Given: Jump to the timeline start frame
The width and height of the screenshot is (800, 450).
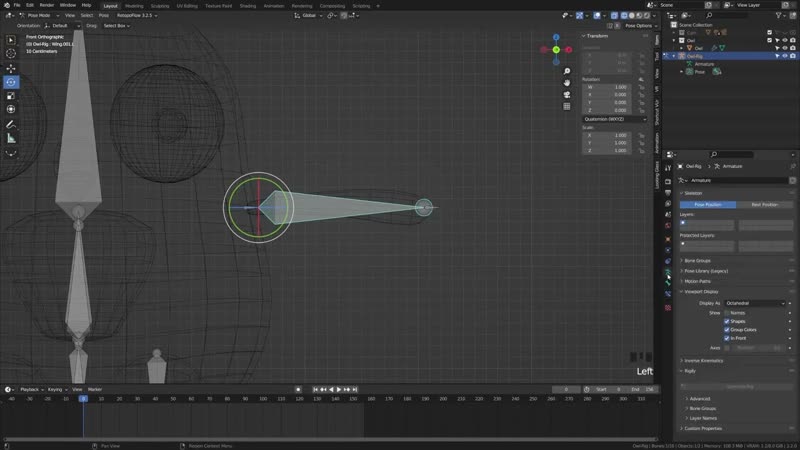Looking at the screenshot, I should [315, 389].
